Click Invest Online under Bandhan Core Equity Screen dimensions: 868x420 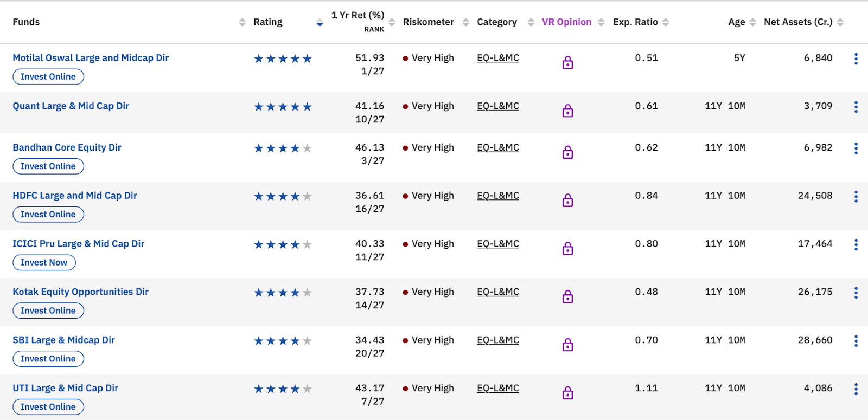point(48,166)
